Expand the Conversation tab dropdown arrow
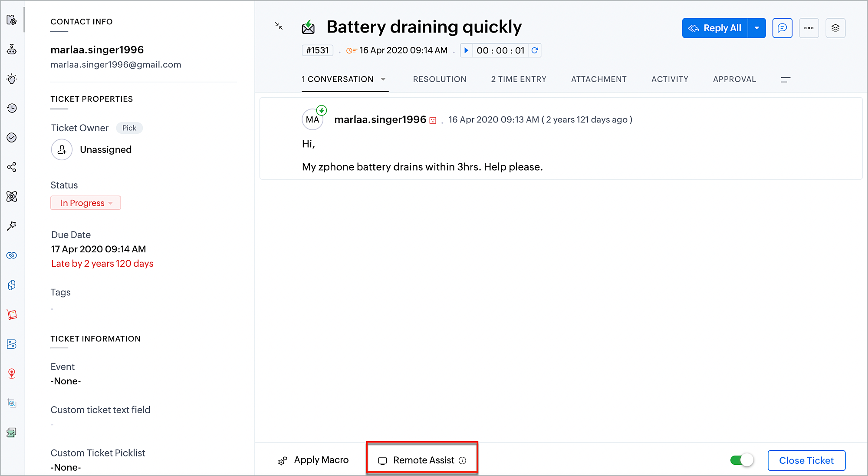The image size is (868, 476). point(383,79)
